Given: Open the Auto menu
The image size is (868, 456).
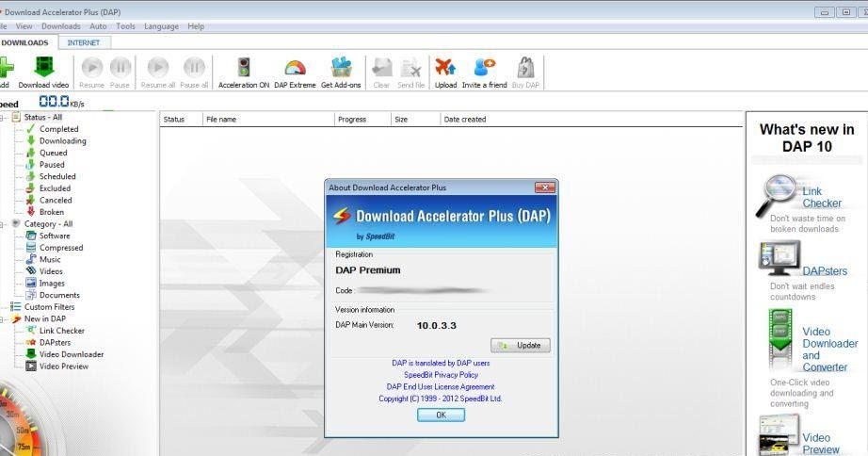Looking at the screenshot, I should coord(98,26).
